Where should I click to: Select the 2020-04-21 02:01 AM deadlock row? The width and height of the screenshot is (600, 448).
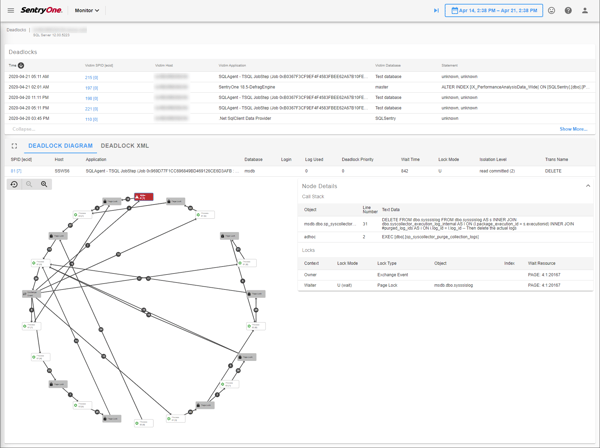click(300, 87)
